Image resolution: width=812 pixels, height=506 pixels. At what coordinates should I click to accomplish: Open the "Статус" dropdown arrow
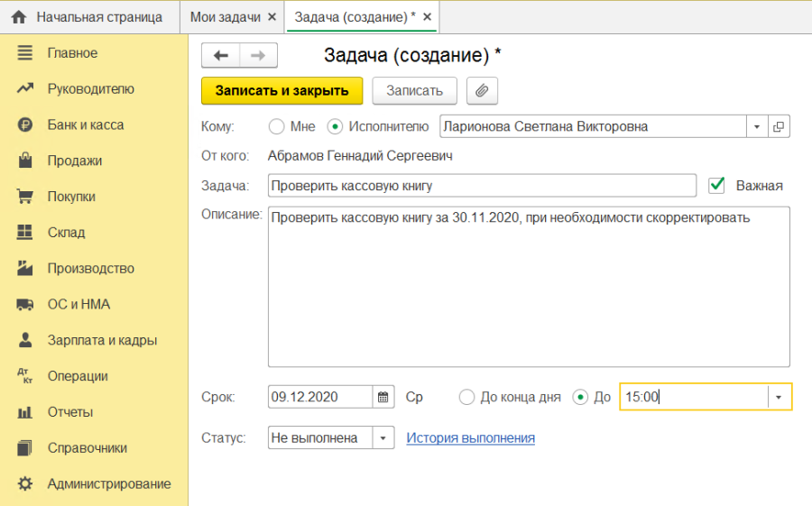(383, 438)
